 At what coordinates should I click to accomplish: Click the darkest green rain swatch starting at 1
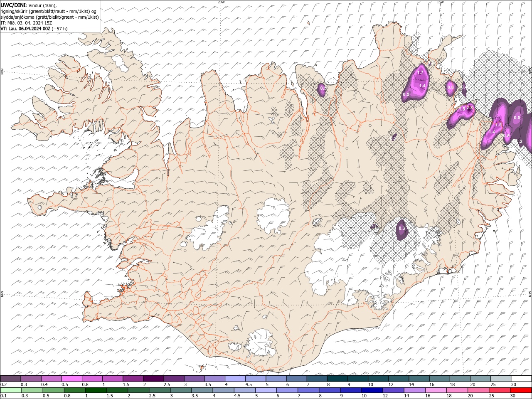point(96,390)
